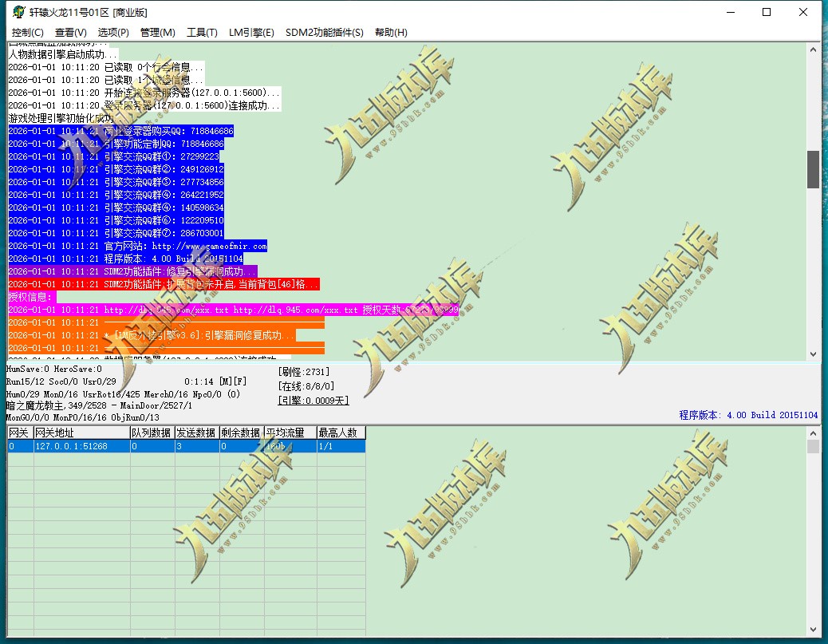The width and height of the screenshot is (828, 644).
Task: Click the blue 程序版本 label at right
Action: 748,415
